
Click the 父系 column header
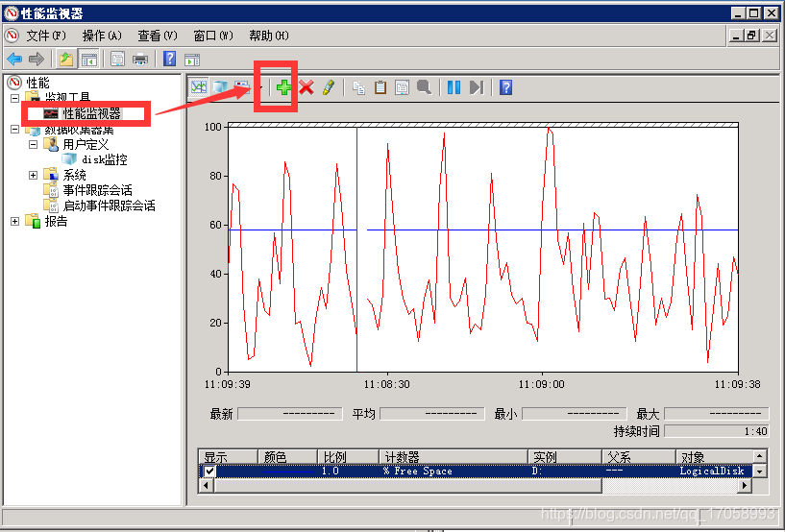(x=639, y=457)
